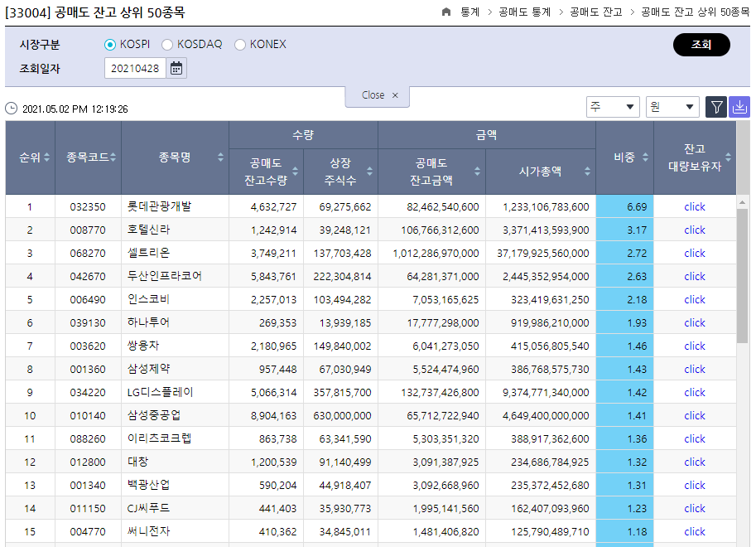Click the 금액 group column header
The width and height of the screenshot is (756, 547).
pos(487,135)
